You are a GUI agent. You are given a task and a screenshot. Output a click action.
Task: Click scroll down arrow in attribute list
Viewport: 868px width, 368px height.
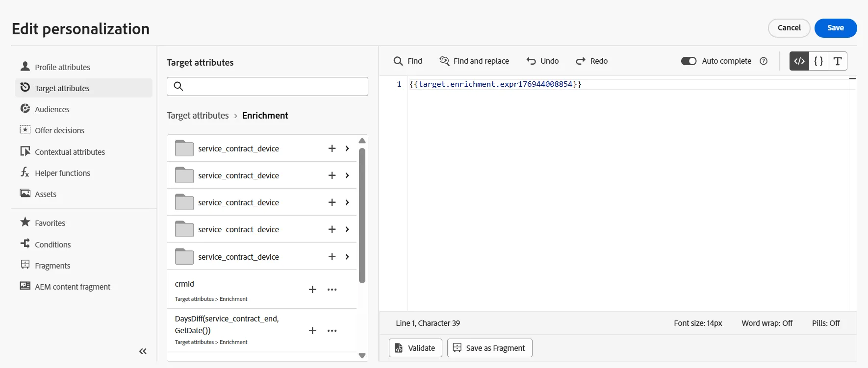coord(362,356)
